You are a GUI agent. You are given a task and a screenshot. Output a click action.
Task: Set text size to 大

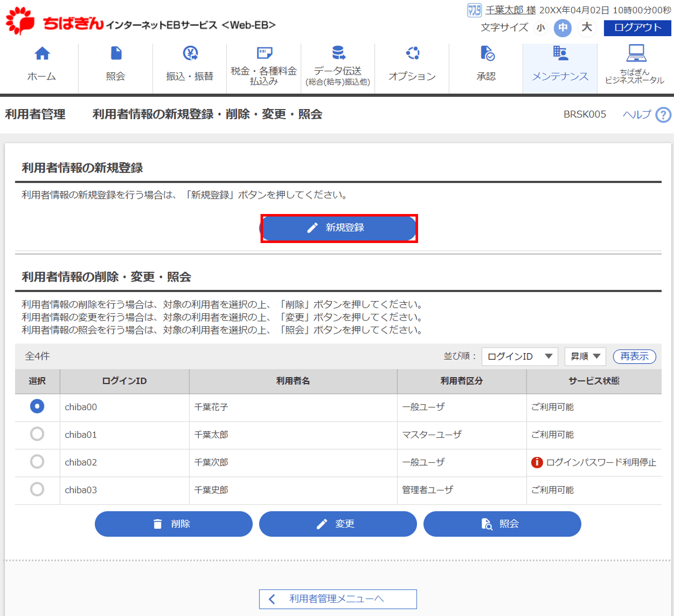click(587, 28)
